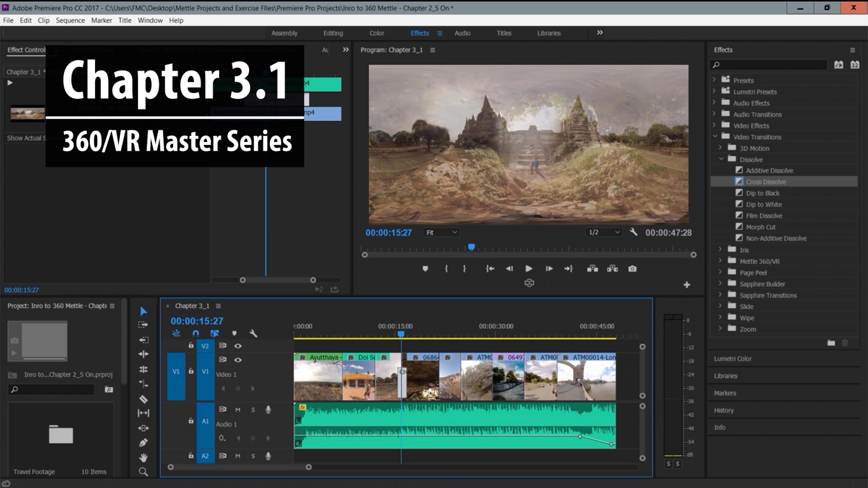The image size is (868, 488).
Task: Select the Hand tool
Action: (143, 458)
